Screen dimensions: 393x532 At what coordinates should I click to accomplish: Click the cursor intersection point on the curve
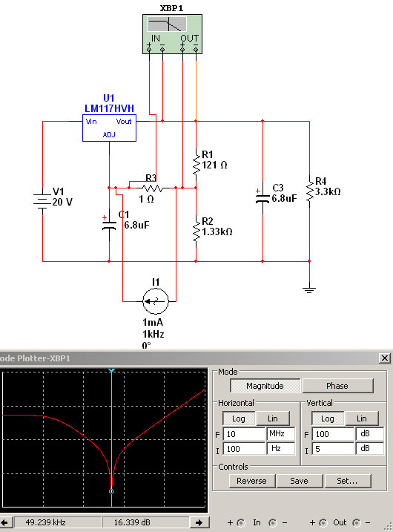111,491
